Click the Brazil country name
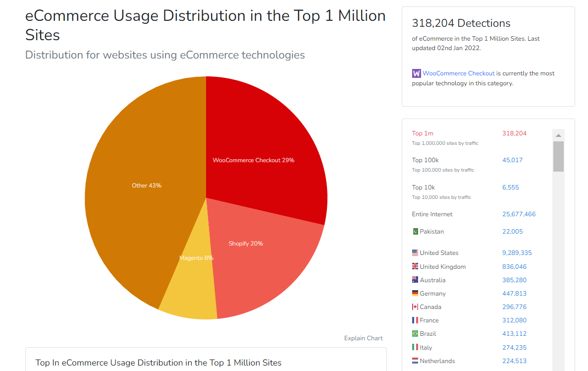 click(428, 333)
